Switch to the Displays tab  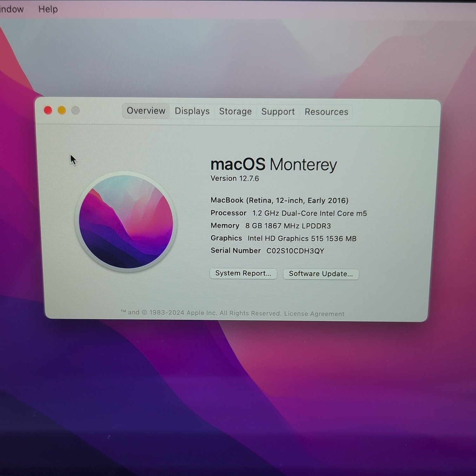pos(192,111)
